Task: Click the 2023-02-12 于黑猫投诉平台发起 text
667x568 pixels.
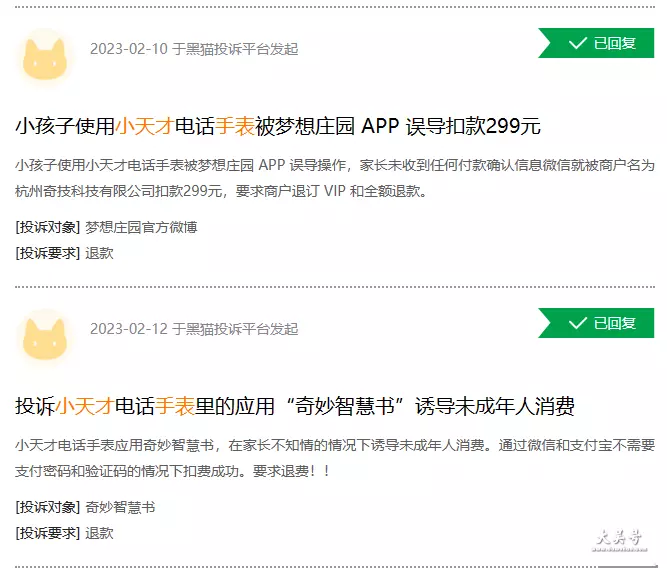Action: [x=194, y=329]
